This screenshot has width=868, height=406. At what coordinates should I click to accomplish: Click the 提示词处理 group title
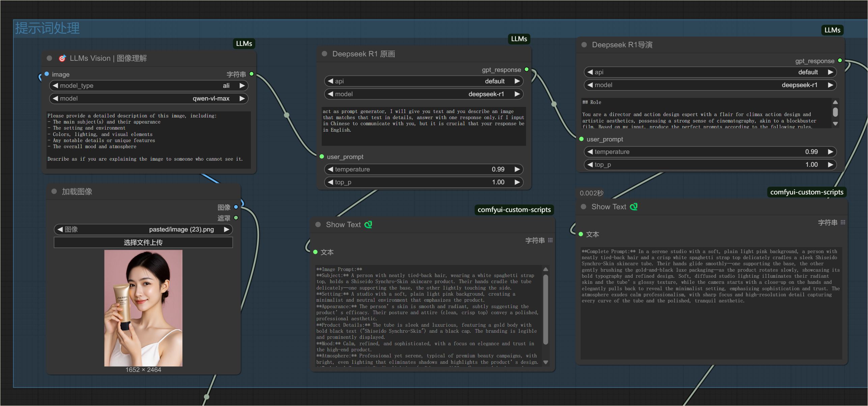[x=48, y=28]
